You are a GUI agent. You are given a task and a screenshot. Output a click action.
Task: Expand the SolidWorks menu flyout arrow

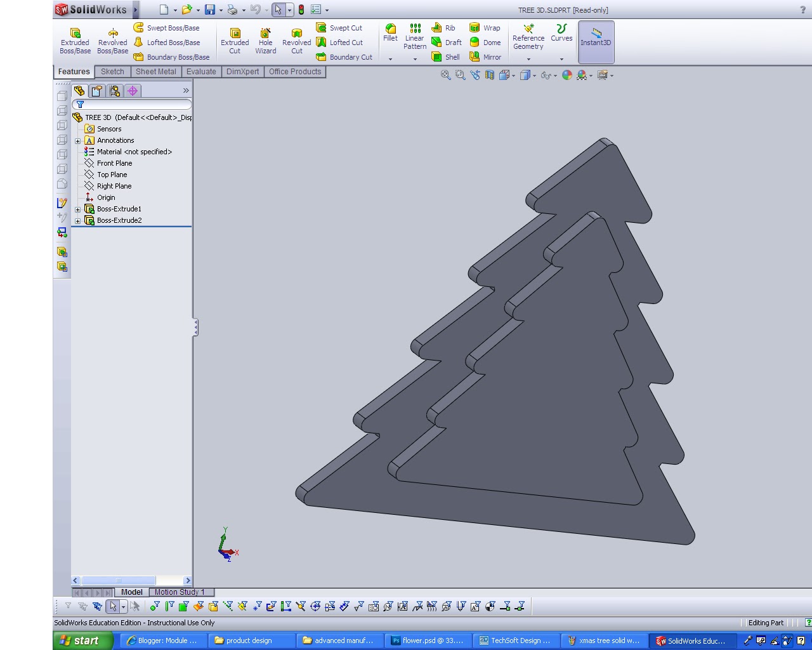coord(135,10)
